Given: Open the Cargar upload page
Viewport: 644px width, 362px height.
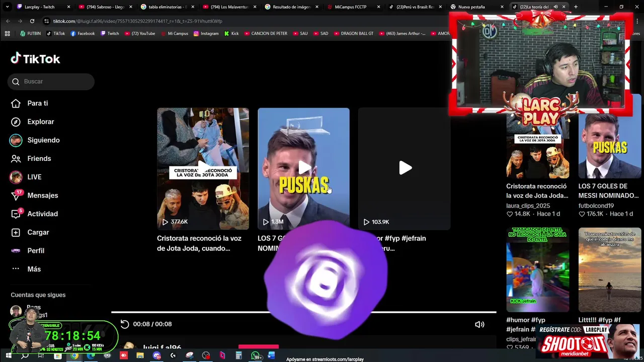Looking at the screenshot, I should [30, 232].
